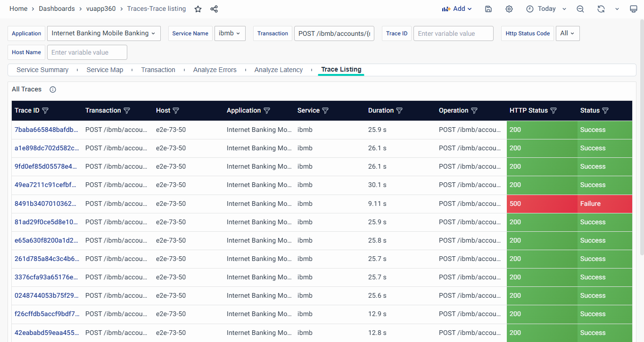Toggle the kiosk display mode icon
Screen dimensions: 644x342
[634, 9]
